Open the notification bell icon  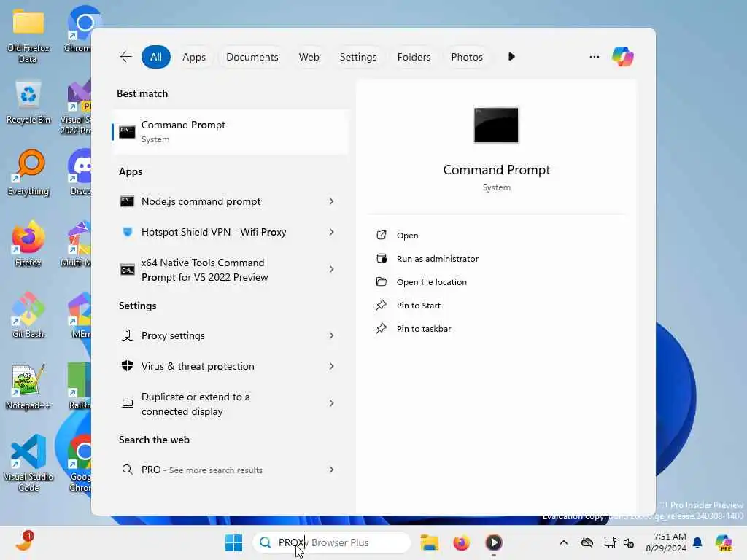tap(697, 542)
